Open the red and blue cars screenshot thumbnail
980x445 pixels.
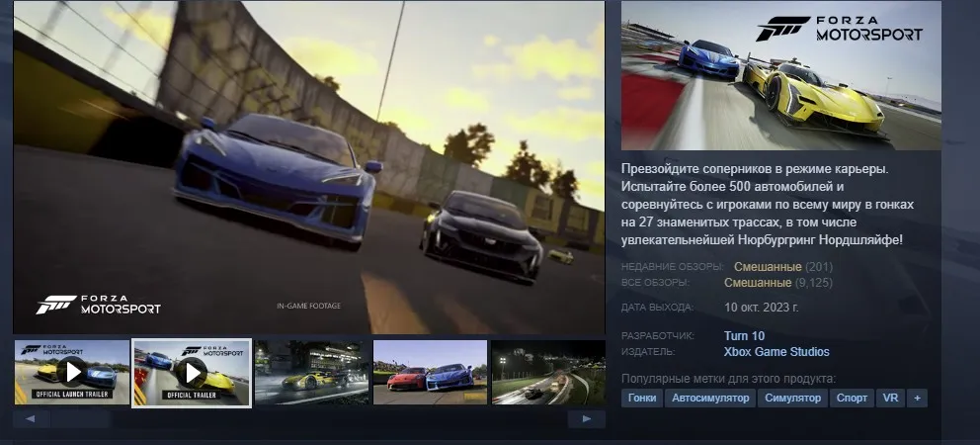click(x=430, y=373)
